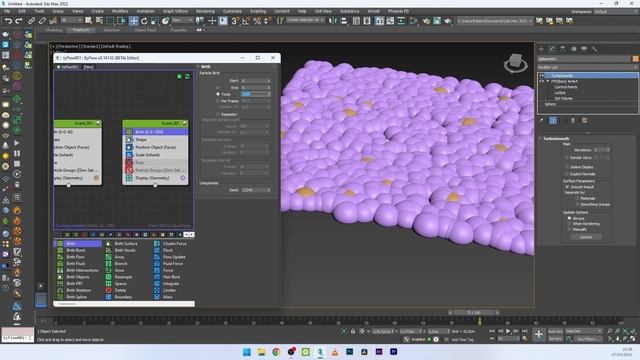Enable the Isoline Display checkbox
The image size is (640, 360).
[567, 167]
